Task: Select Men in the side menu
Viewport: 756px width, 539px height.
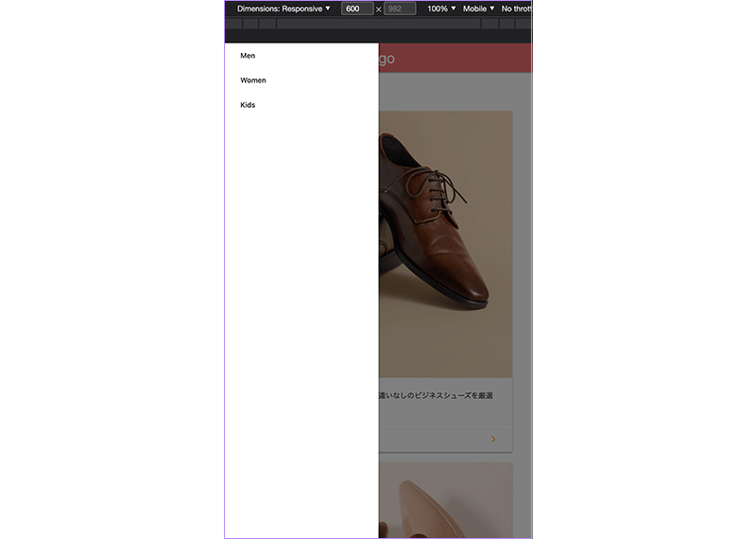Action: click(x=248, y=56)
